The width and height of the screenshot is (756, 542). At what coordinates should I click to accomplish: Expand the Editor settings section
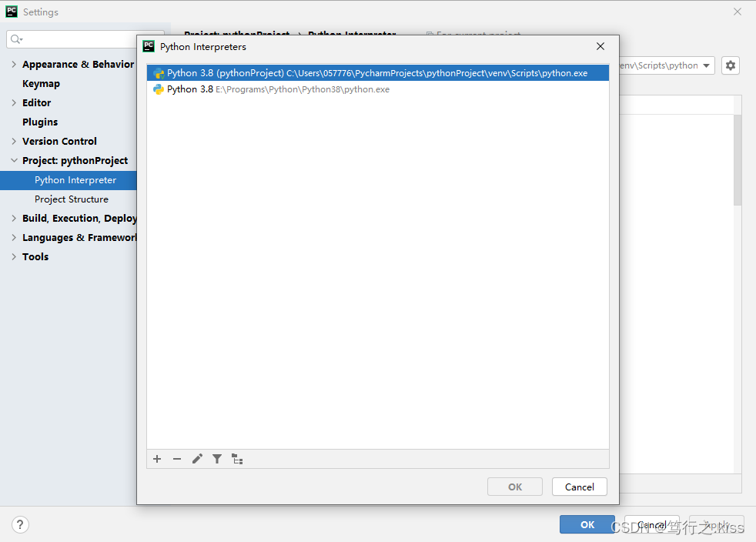coord(14,102)
